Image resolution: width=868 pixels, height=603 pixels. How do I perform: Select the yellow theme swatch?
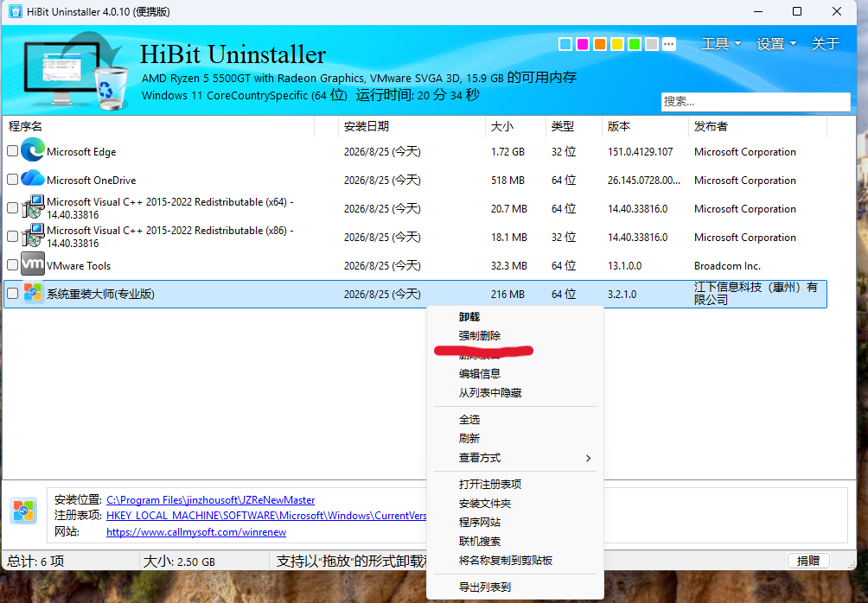(617, 44)
